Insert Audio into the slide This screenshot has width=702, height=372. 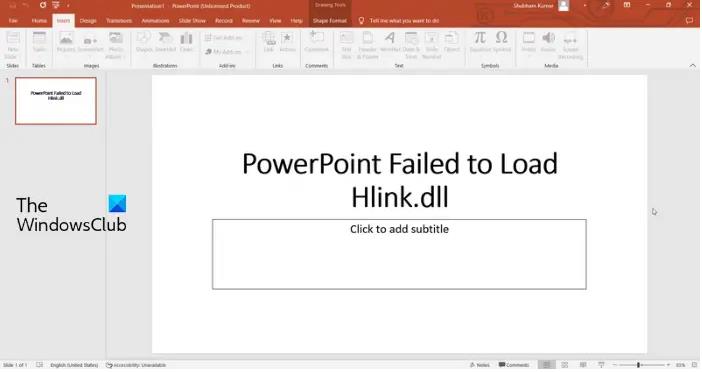coord(548,43)
